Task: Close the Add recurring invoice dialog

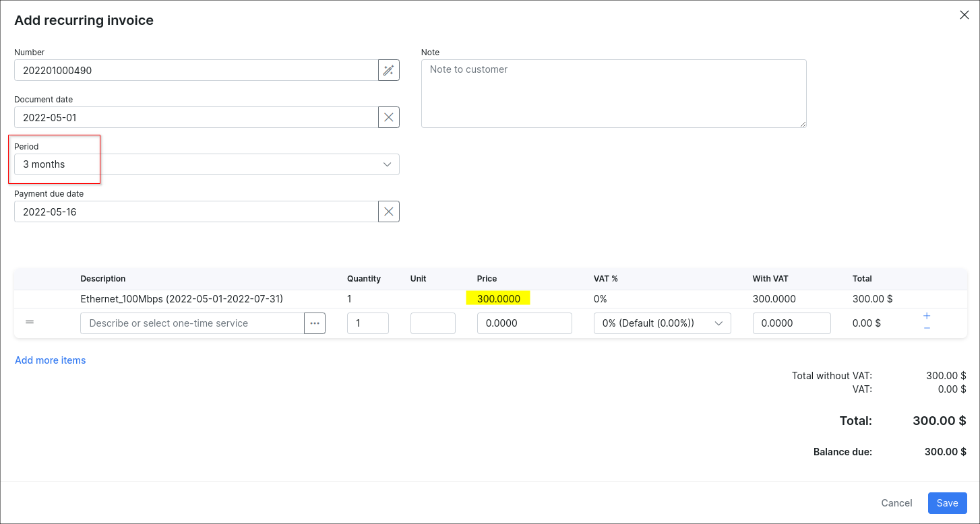Action: (x=964, y=15)
